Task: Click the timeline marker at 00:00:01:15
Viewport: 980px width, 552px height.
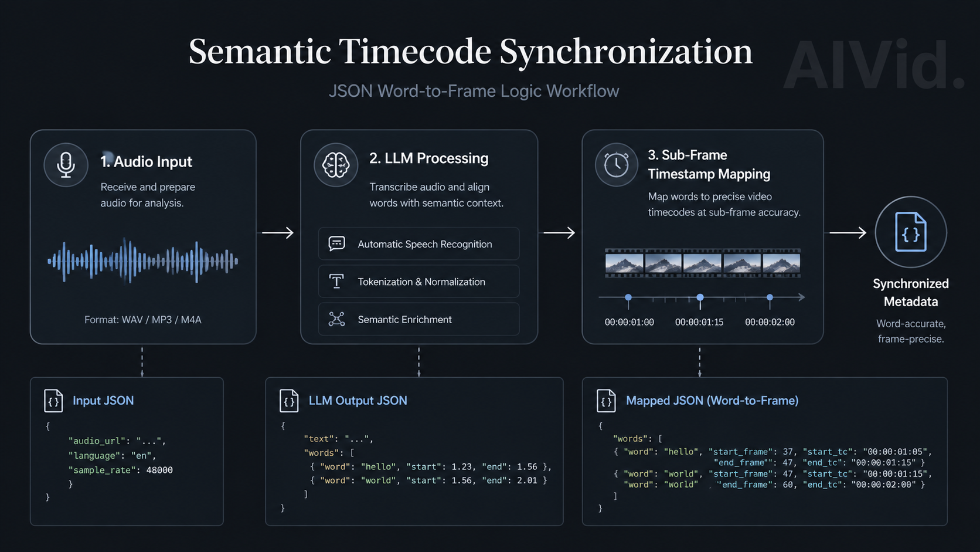Action: point(700,298)
